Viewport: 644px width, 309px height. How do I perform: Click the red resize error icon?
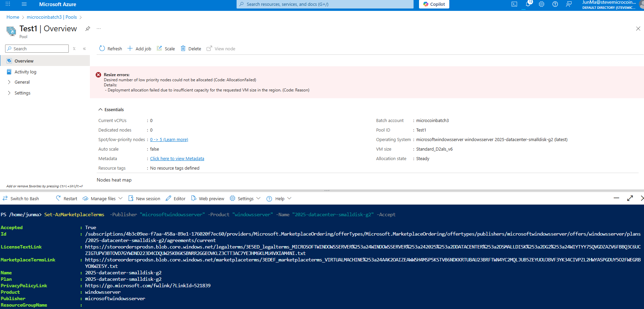click(98, 75)
